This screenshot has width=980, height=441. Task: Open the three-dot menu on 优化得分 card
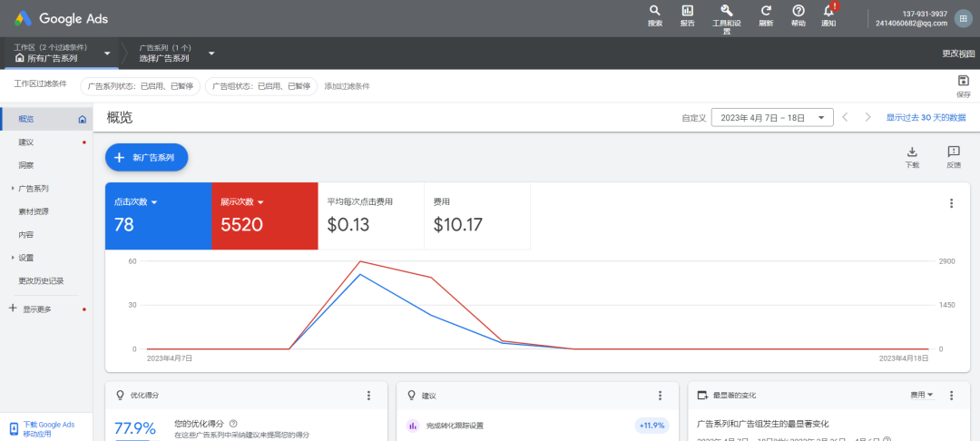(x=368, y=396)
